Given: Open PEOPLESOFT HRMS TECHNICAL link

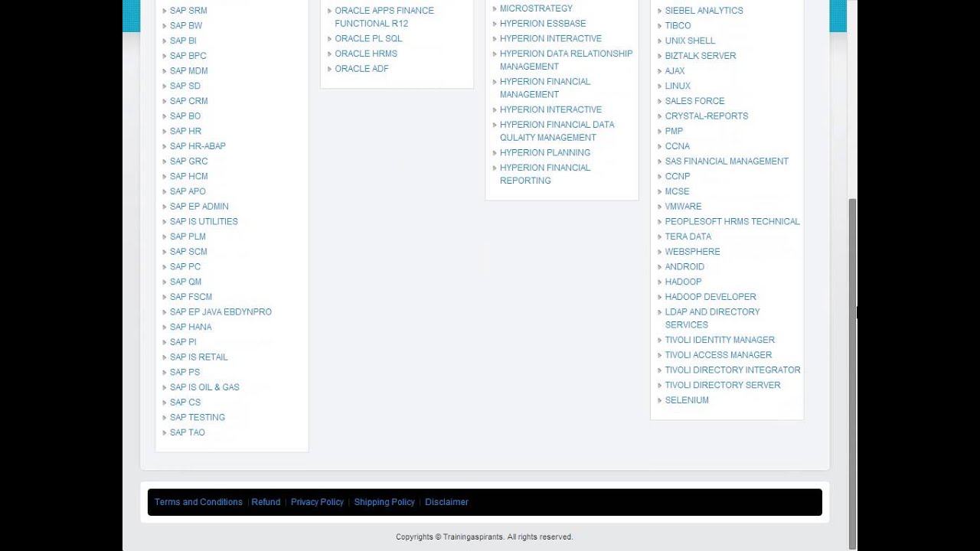Looking at the screenshot, I should tap(733, 222).
